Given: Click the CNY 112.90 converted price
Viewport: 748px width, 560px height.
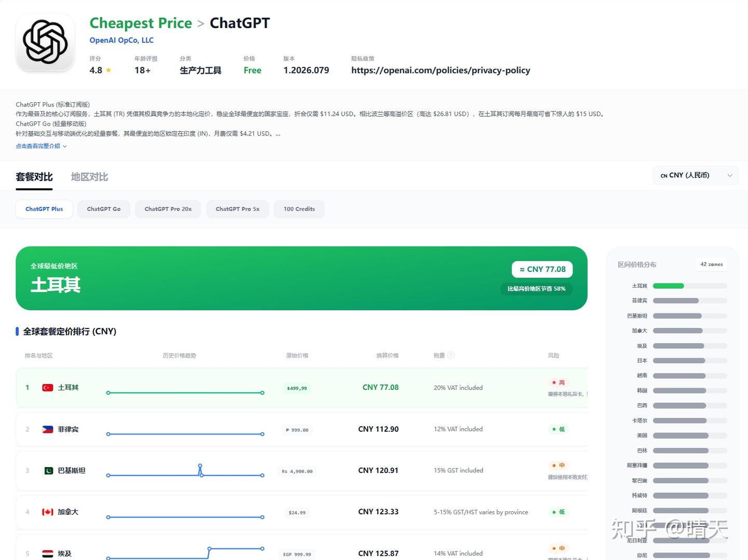Looking at the screenshot, I should tap(378, 429).
